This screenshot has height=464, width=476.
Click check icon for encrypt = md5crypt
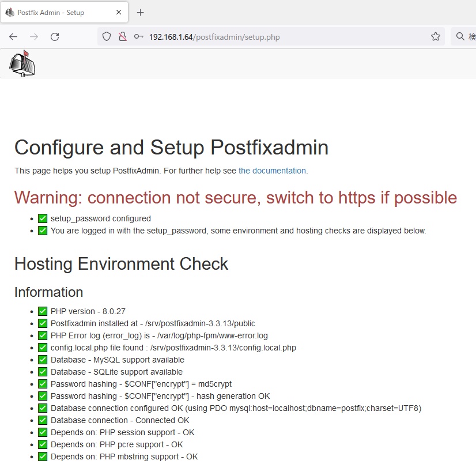pos(43,384)
